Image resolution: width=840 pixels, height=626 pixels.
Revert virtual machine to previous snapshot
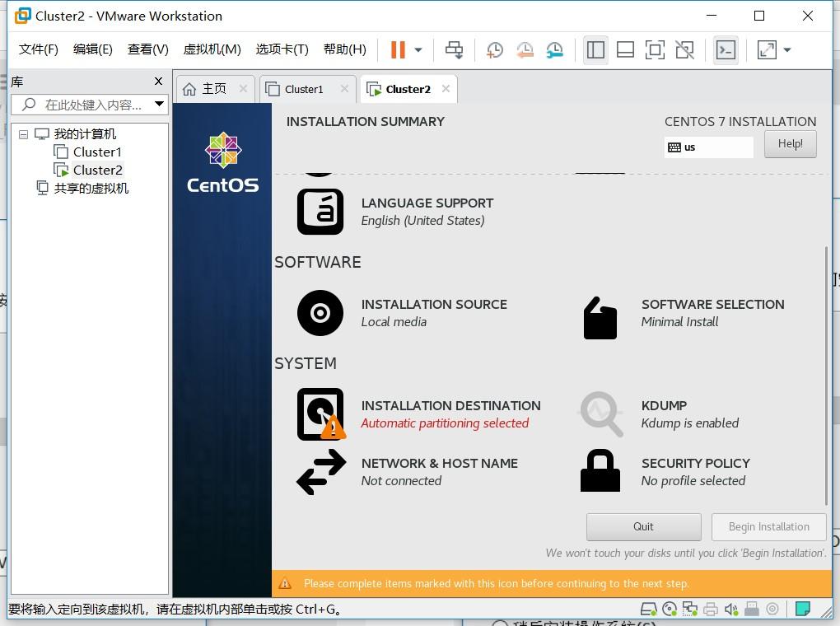click(525, 50)
